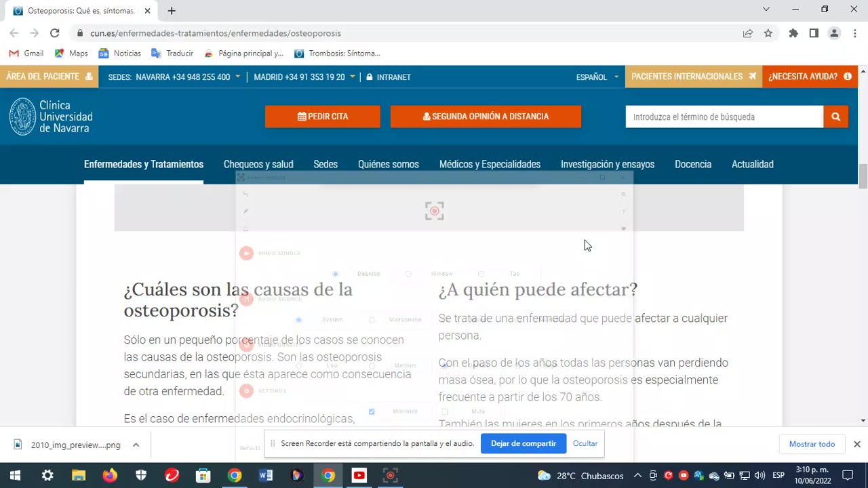Launch Firefox from taskbar
The image size is (868, 488).
110,476
